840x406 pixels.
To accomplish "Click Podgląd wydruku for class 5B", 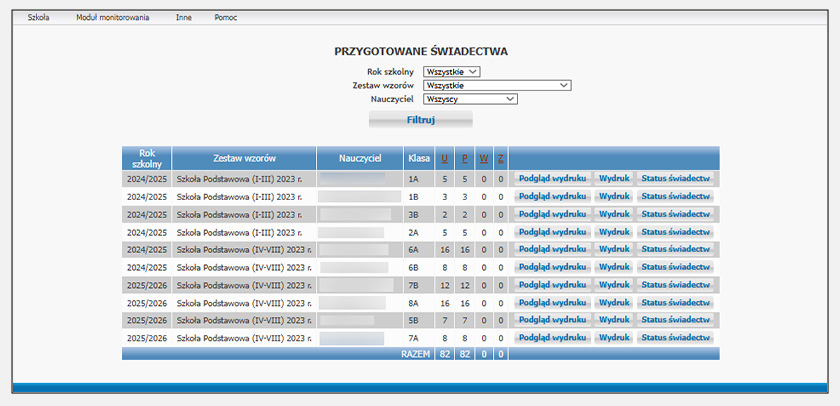I will pyautogui.click(x=552, y=321).
